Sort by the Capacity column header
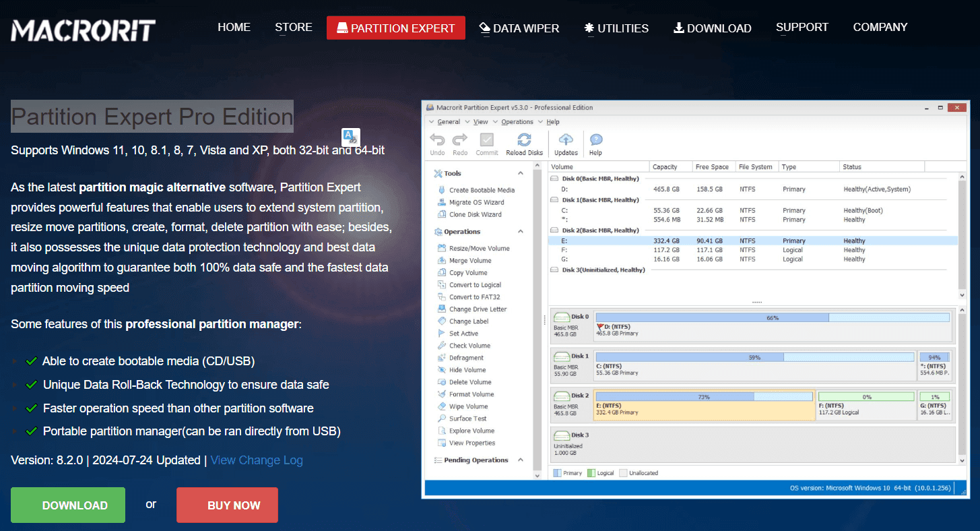This screenshot has height=531, width=980. tap(670, 166)
